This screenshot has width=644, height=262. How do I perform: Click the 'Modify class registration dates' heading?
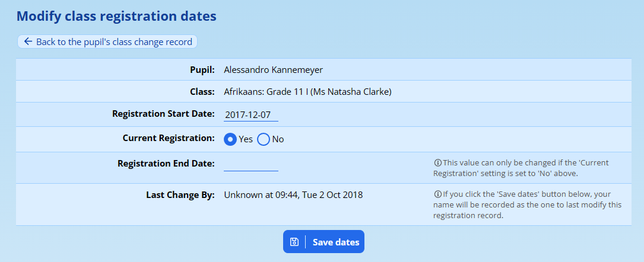tap(116, 16)
